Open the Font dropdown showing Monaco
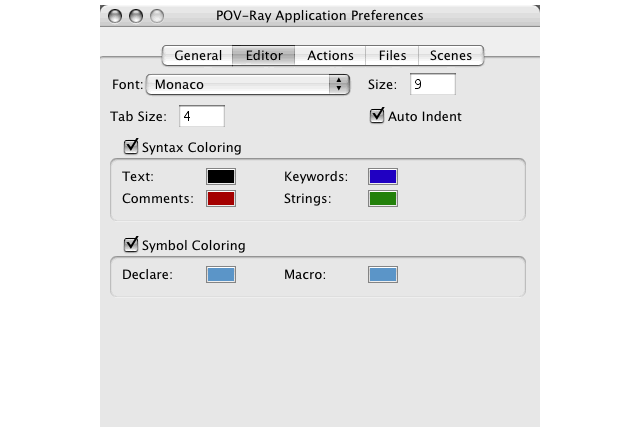 click(248, 85)
